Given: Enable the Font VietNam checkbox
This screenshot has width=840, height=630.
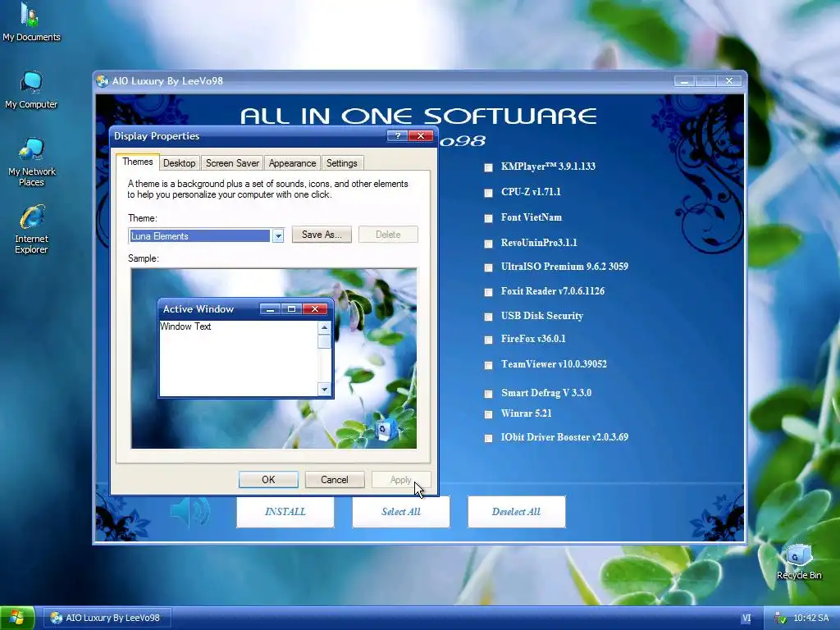Looking at the screenshot, I should tap(488, 218).
